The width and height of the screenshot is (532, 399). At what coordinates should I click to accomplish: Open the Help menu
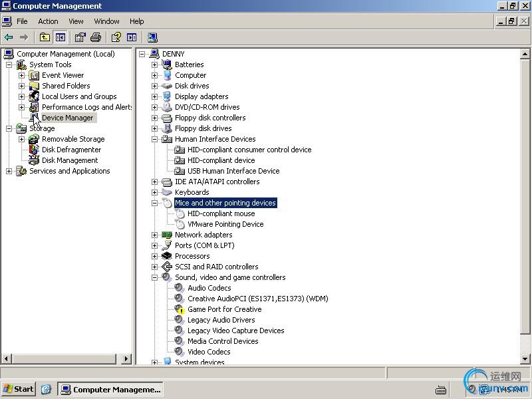tap(137, 21)
